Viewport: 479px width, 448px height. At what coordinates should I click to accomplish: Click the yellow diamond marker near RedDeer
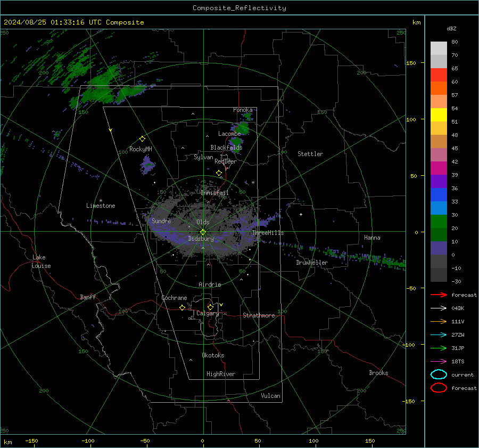(x=219, y=173)
